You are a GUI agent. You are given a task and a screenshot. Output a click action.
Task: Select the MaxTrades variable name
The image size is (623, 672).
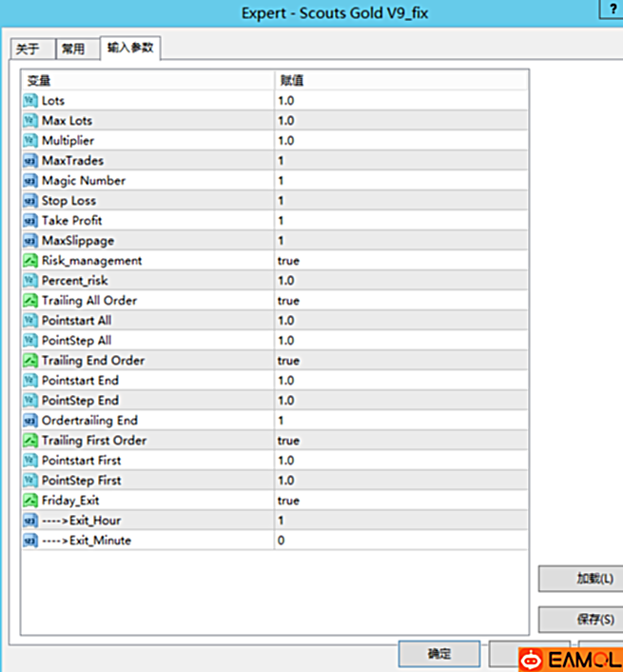(x=73, y=161)
